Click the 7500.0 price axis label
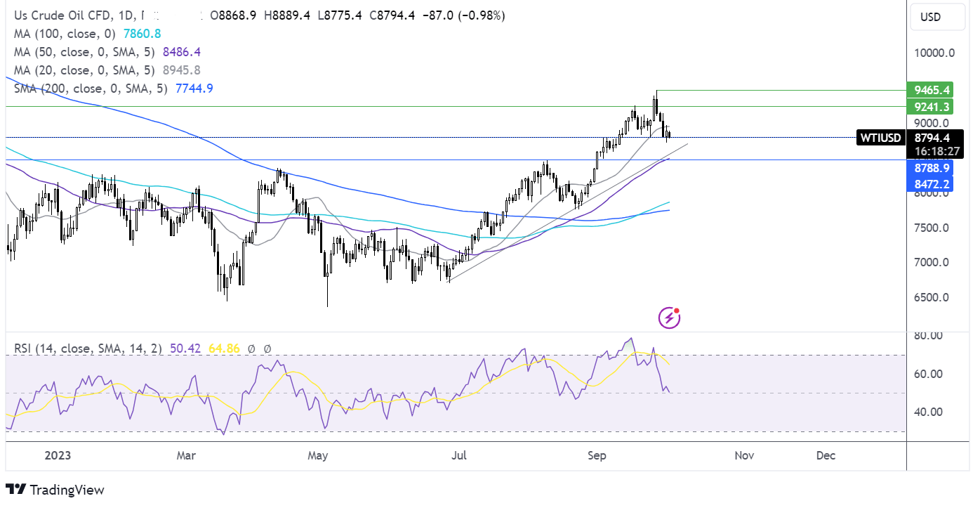The height and width of the screenshot is (508, 980). (x=932, y=228)
